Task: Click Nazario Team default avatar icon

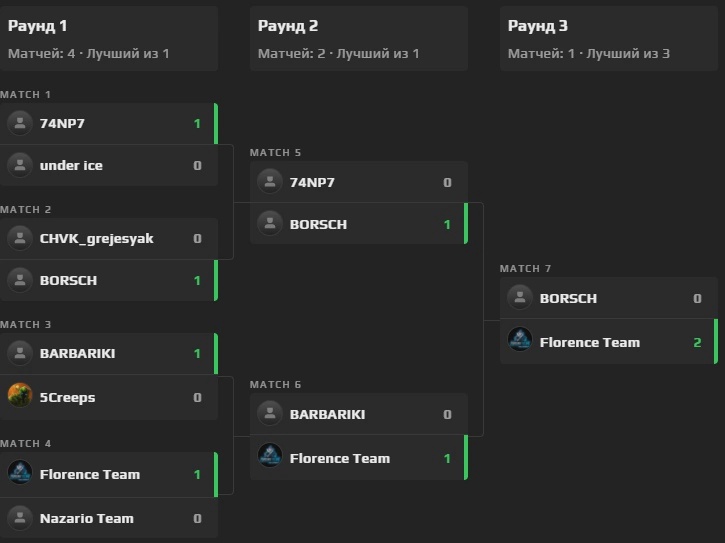Action: (20, 518)
